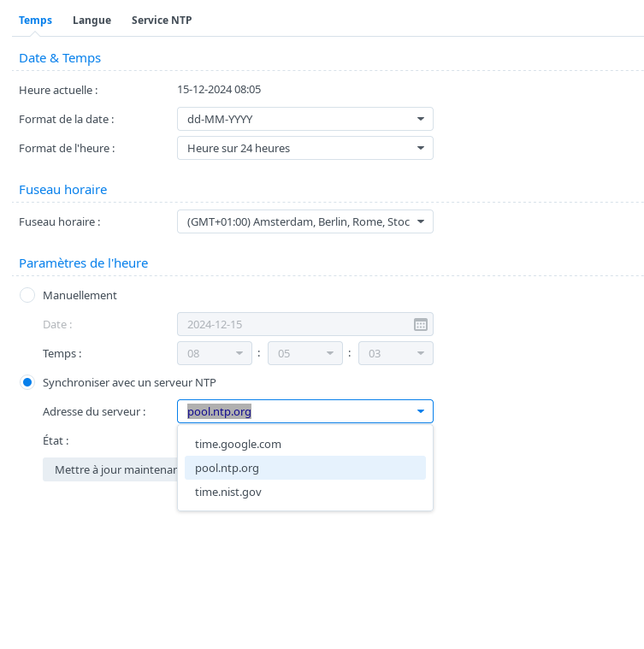Screen dimensions: 644x649
Task: Open the seconds dropdown showing 03
Action: pos(395,353)
